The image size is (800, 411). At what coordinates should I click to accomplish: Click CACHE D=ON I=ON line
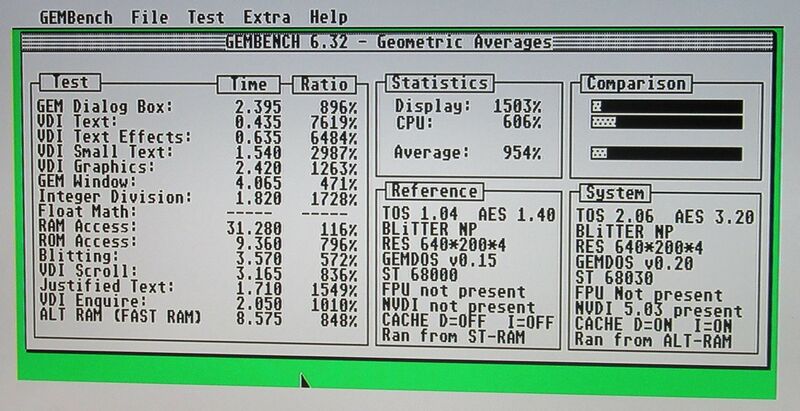tap(654, 325)
